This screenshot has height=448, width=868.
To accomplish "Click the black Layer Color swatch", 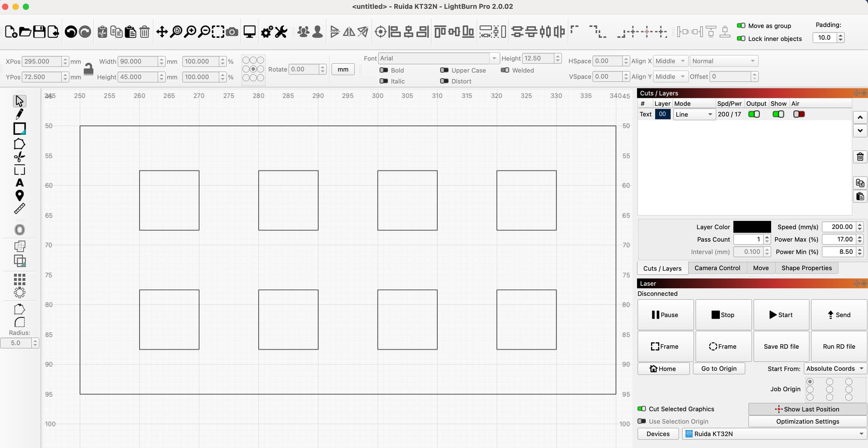I will point(752,227).
